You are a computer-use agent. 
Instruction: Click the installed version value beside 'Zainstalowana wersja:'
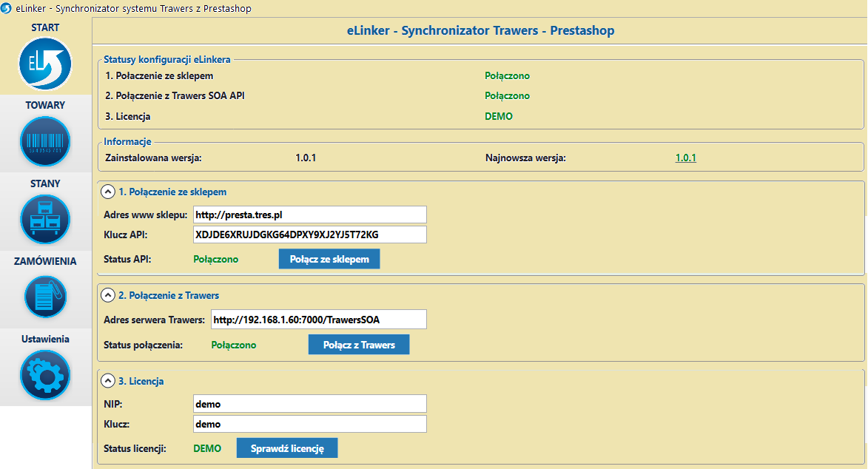(306, 158)
